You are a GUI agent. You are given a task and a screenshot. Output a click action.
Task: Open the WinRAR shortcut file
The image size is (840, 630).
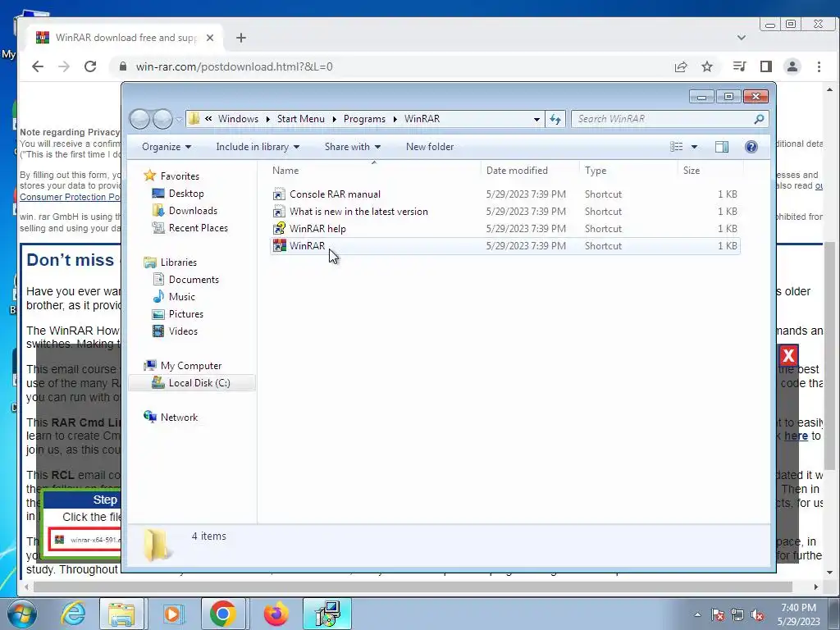click(x=504, y=246)
